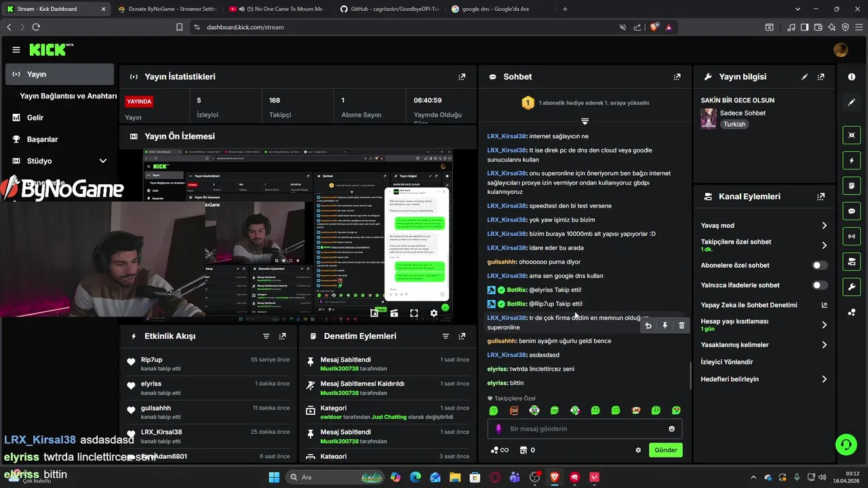
Task: Expand Takipçilere özel sohbet settings
Action: tap(824, 245)
